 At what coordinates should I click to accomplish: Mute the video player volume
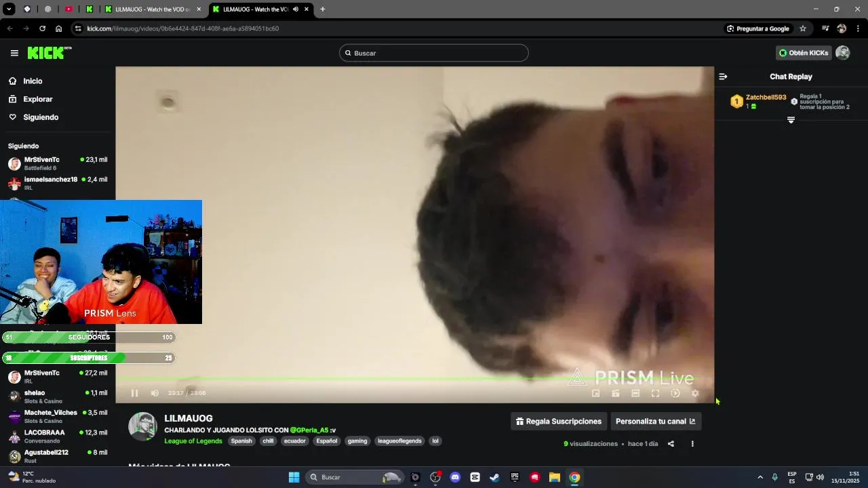pos(155,393)
